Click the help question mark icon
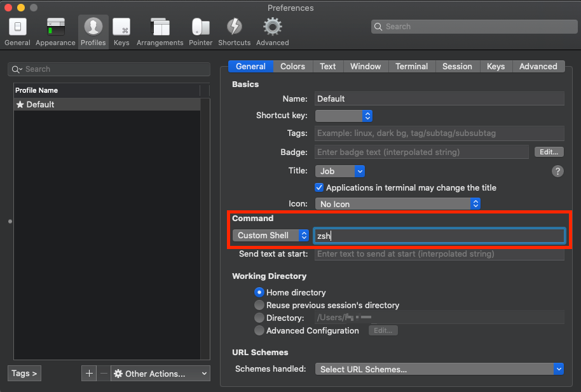This screenshot has width=581, height=392. point(557,171)
